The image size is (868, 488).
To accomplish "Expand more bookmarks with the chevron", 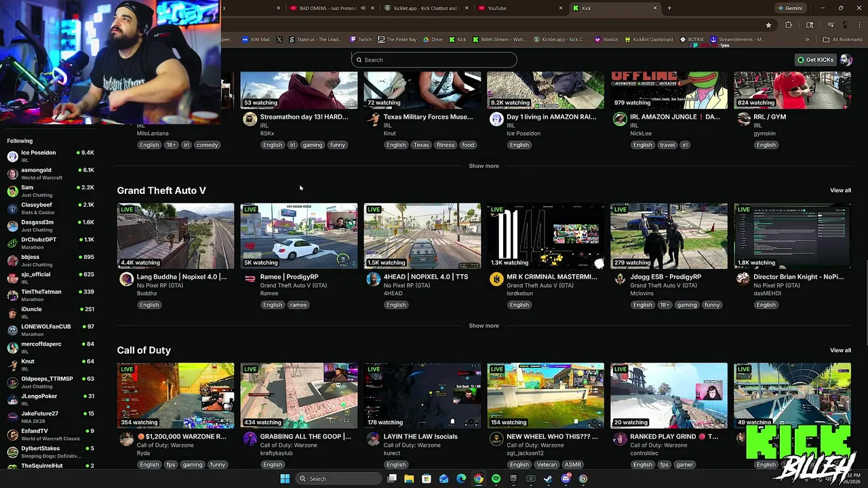I will [x=807, y=39].
